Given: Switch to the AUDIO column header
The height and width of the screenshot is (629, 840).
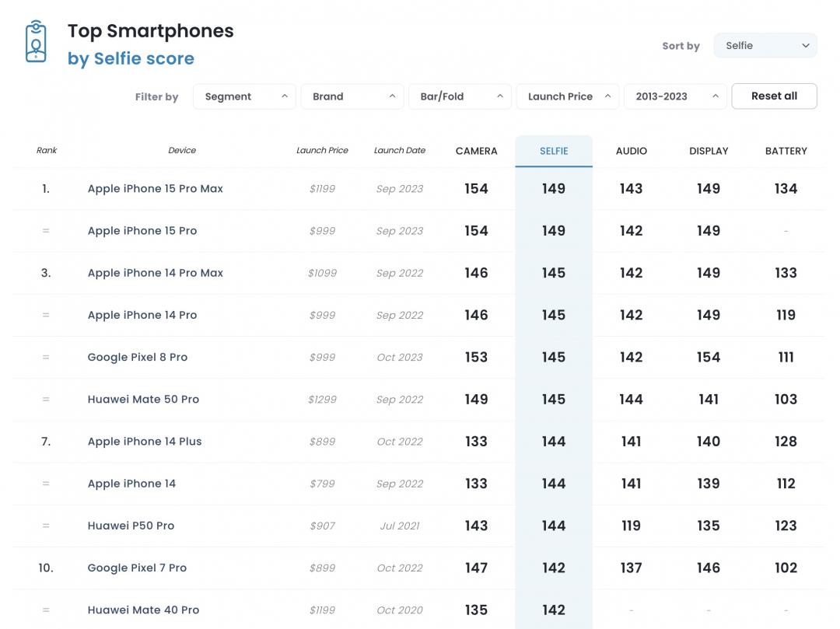Looking at the screenshot, I should coord(631,151).
